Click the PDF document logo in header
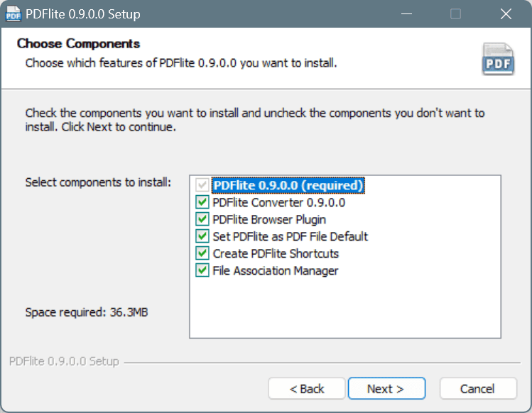This screenshot has width=532, height=413. 498,59
